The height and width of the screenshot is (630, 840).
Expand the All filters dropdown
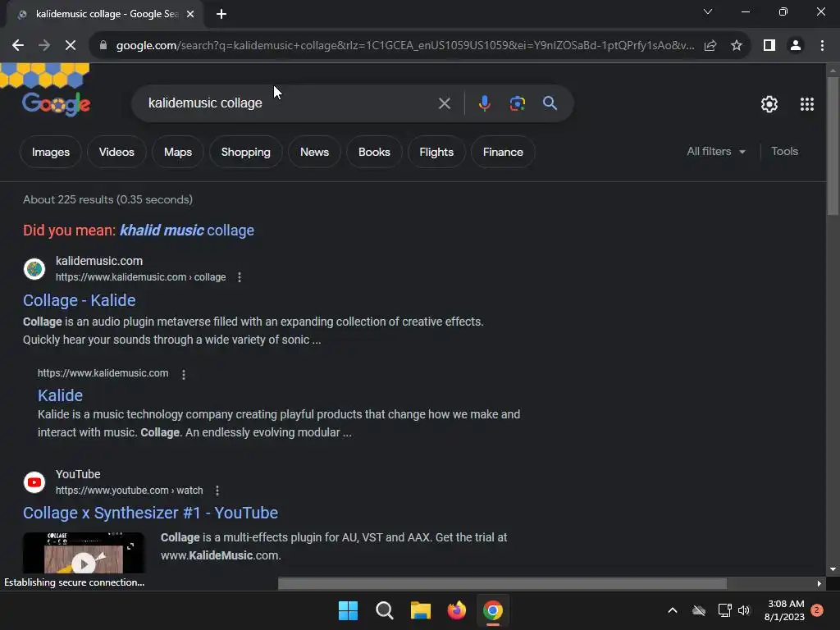(716, 152)
